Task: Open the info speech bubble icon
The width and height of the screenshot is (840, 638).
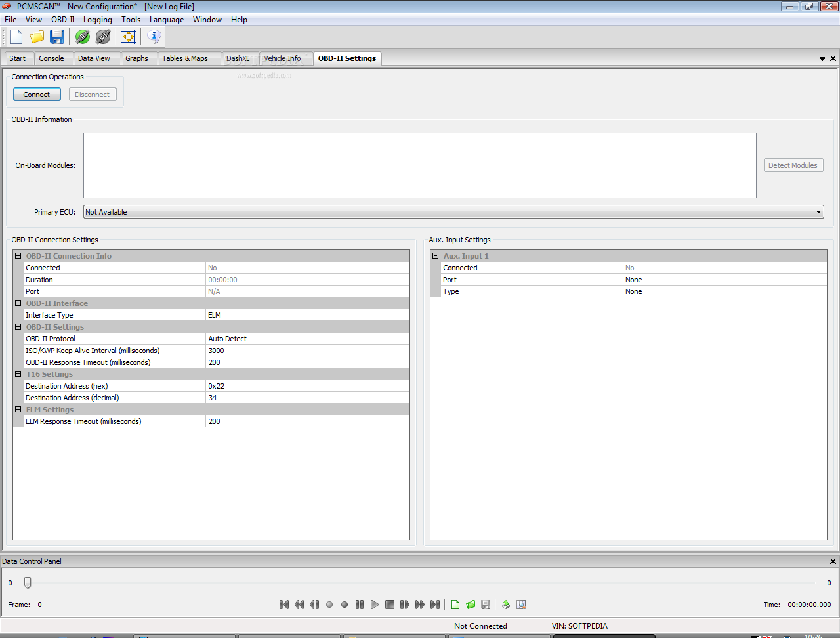Action: coord(154,37)
